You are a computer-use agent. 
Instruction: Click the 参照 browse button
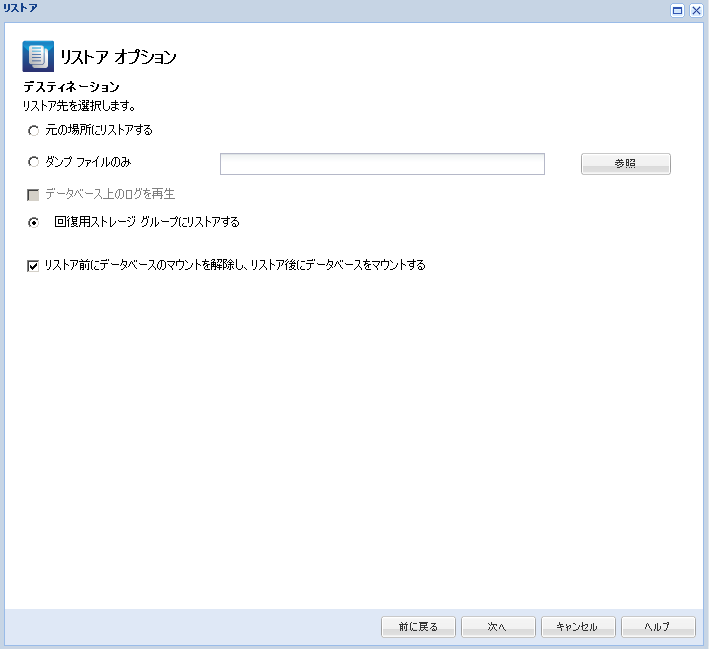point(625,164)
